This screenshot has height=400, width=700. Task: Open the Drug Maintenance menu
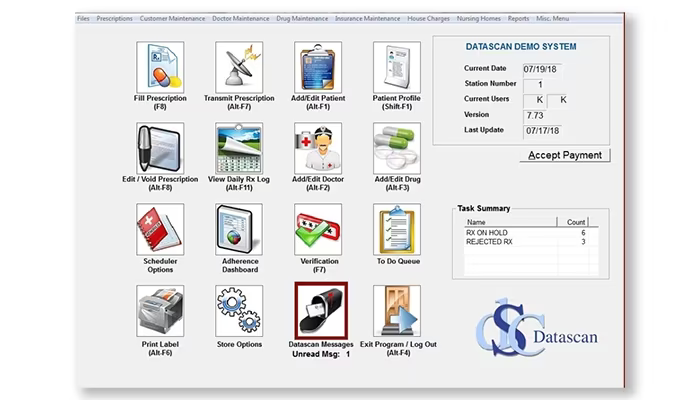(x=302, y=18)
